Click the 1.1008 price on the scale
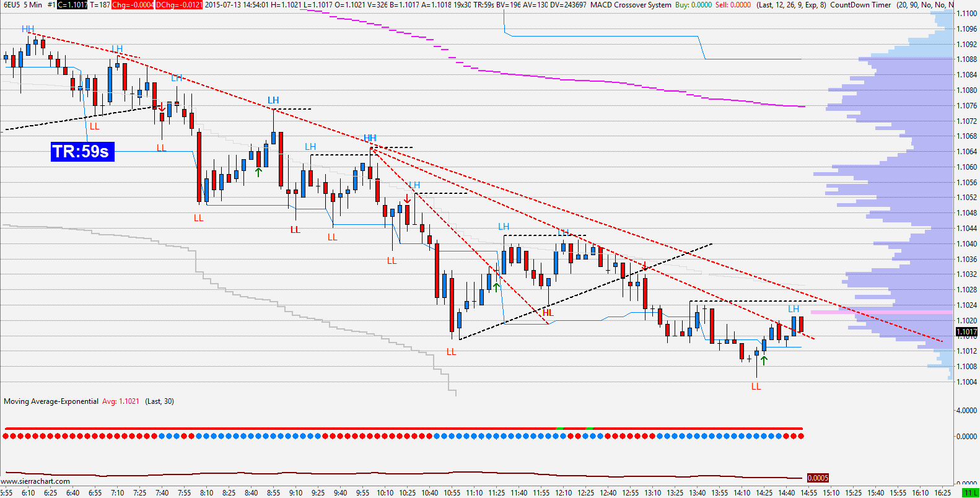Image resolution: width=980 pixels, height=498 pixels. click(967, 367)
